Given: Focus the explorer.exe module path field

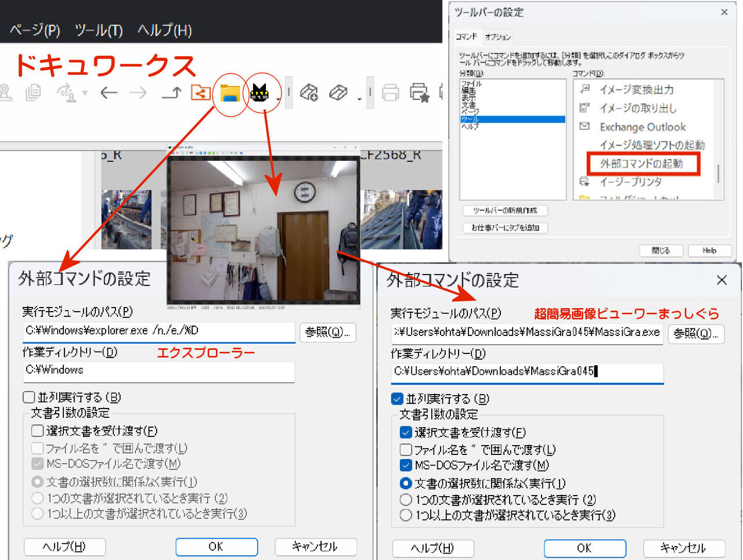Looking at the screenshot, I should (159, 331).
